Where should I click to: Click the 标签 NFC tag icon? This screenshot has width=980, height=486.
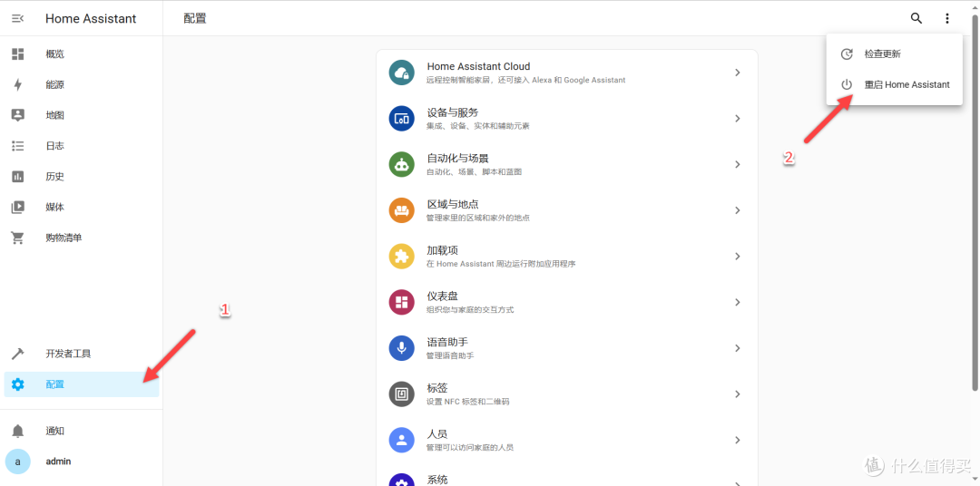point(402,394)
